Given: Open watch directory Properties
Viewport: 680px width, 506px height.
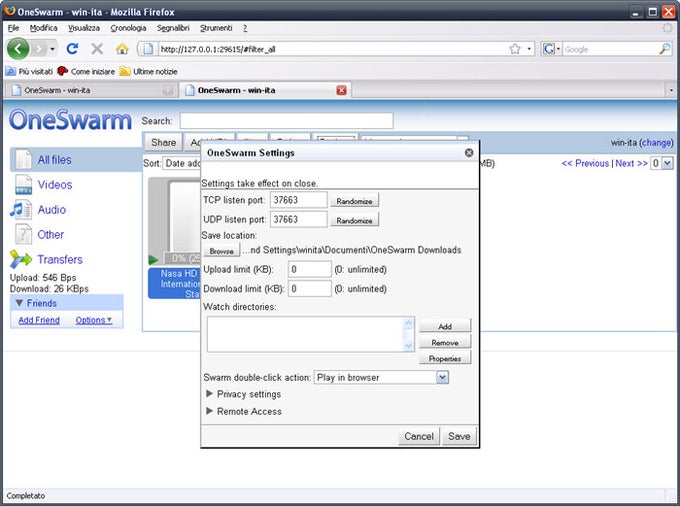Looking at the screenshot, I should pyautogui.click(x=445, y=359).
